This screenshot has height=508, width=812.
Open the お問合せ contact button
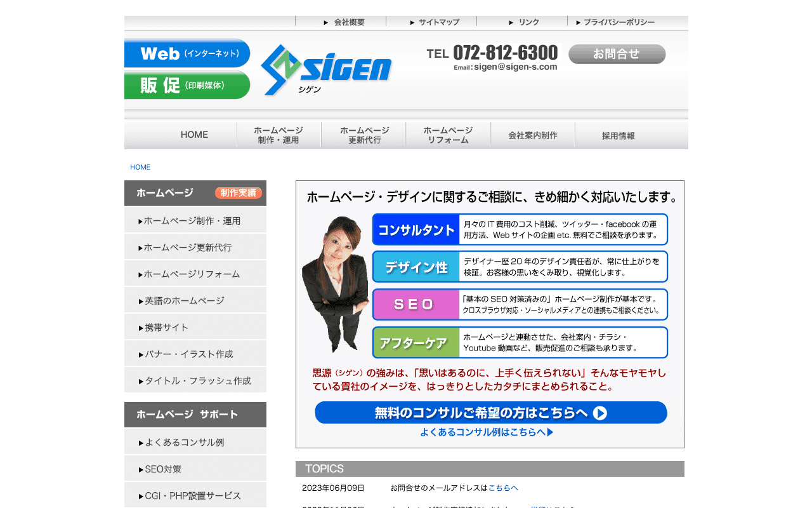617,54
